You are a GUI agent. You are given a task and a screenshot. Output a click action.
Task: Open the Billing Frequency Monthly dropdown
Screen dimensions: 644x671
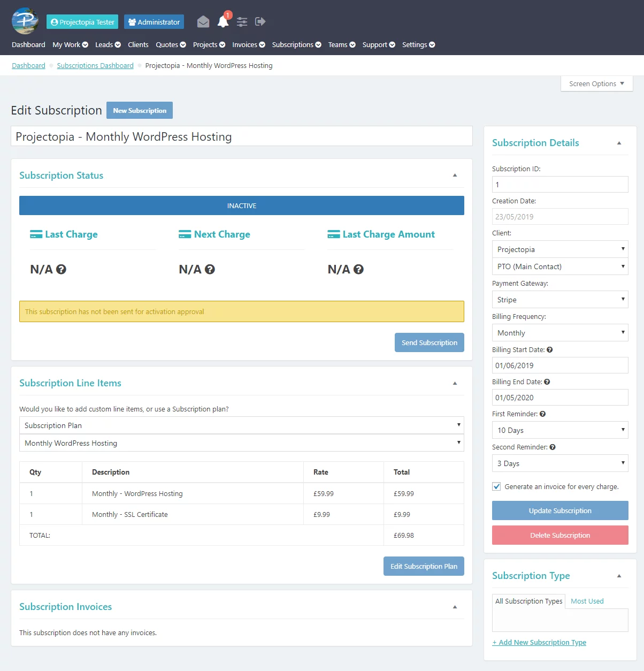pyautogui.click(x=559, y=333)
